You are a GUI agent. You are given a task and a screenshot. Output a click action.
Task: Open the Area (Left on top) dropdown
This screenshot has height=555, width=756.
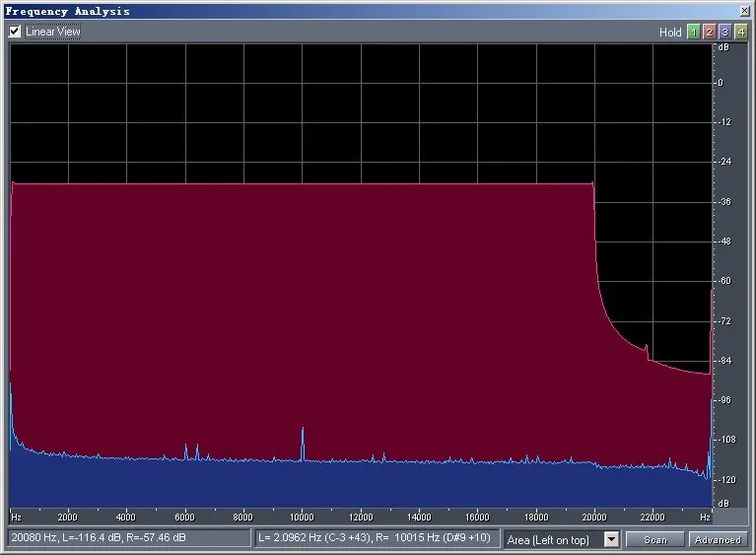point(611,539)
